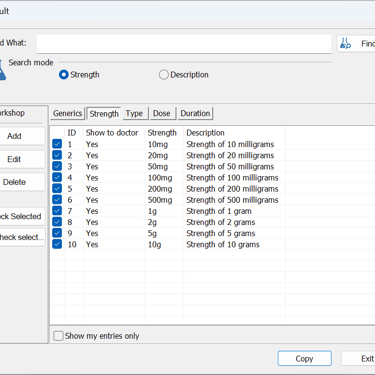Click the Strength column header
The height and width of the screenshot is (375, 375).
[164, 133]
